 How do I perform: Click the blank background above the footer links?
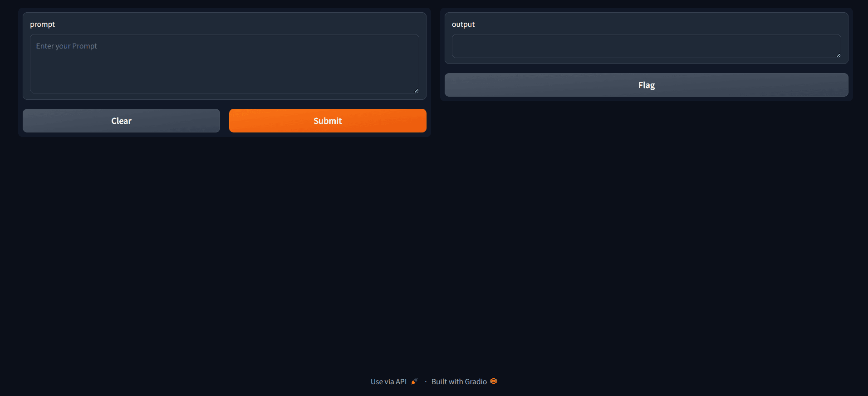tap(434, 318)
